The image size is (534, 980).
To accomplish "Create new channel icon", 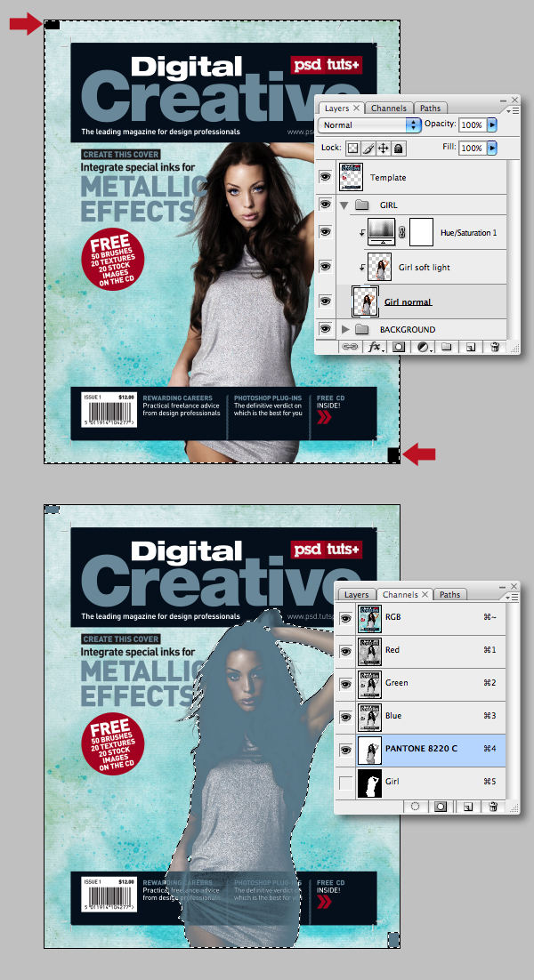I will [x=468, y=807].
